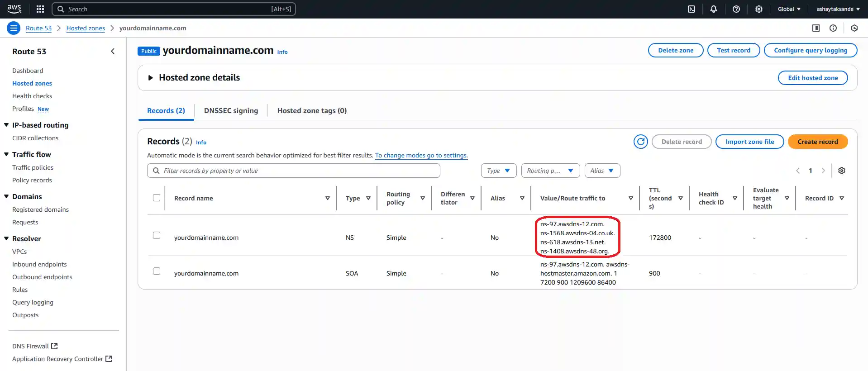Open the Alias filter dropdown
The height and width of the screenshot is (371, 868).
coord(602,171)
